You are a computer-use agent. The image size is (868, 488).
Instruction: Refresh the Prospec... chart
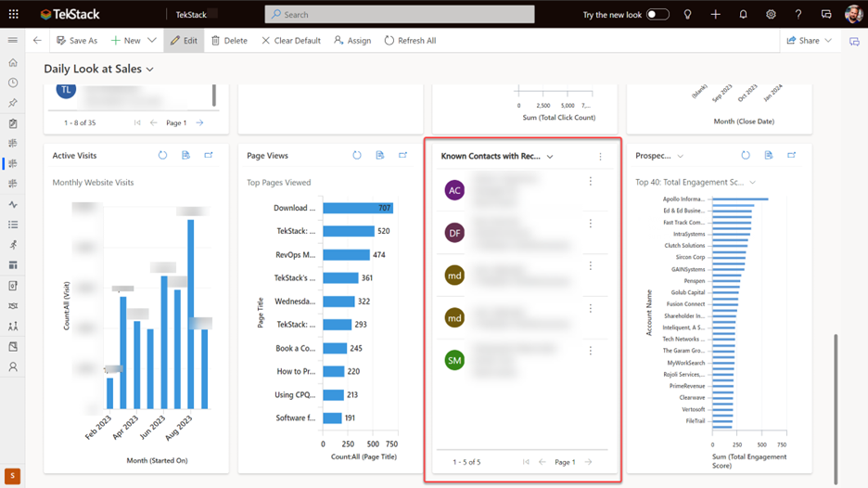745,155
